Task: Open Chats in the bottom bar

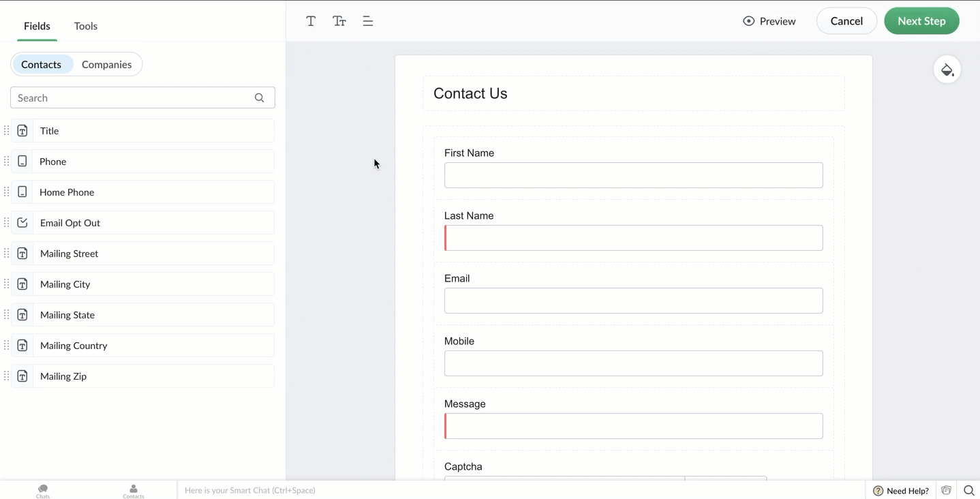Action: coord(43,491)
